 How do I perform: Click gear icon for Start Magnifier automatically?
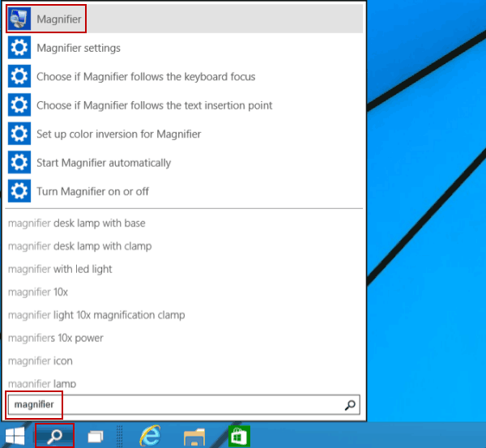click(19, 162)
